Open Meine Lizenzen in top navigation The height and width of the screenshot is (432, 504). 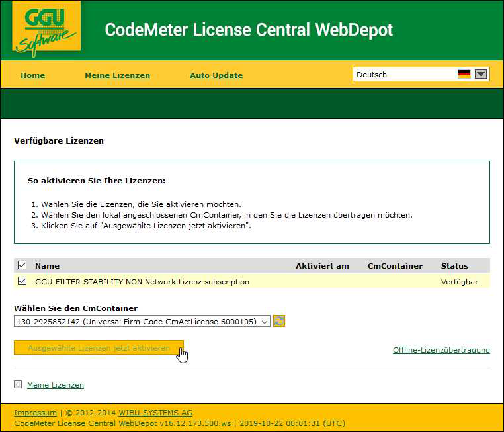(117, 75)
